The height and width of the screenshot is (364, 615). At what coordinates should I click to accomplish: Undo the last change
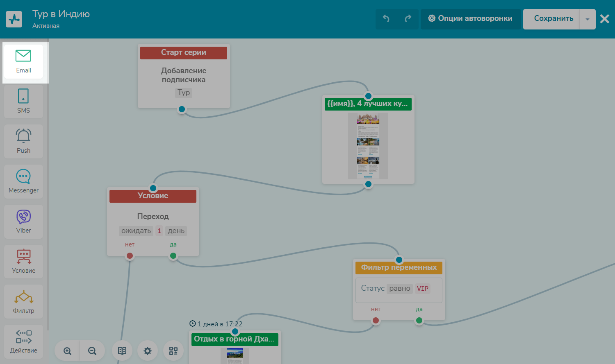[386, 19]
